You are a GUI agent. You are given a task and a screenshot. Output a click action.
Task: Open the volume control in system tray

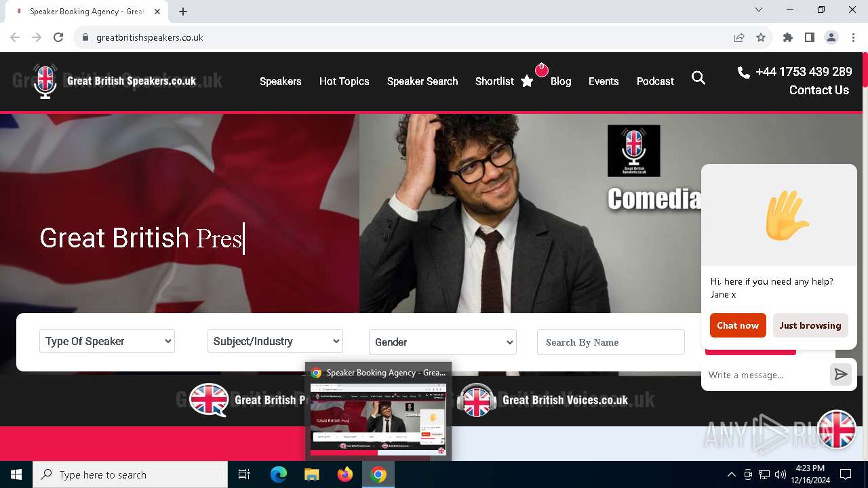[781, 474]
